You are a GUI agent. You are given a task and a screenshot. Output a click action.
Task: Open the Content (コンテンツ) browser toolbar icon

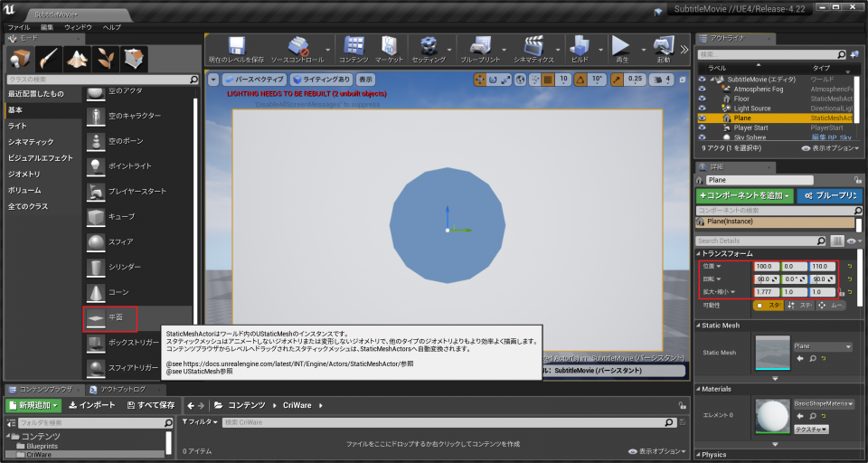coord(354,50)
